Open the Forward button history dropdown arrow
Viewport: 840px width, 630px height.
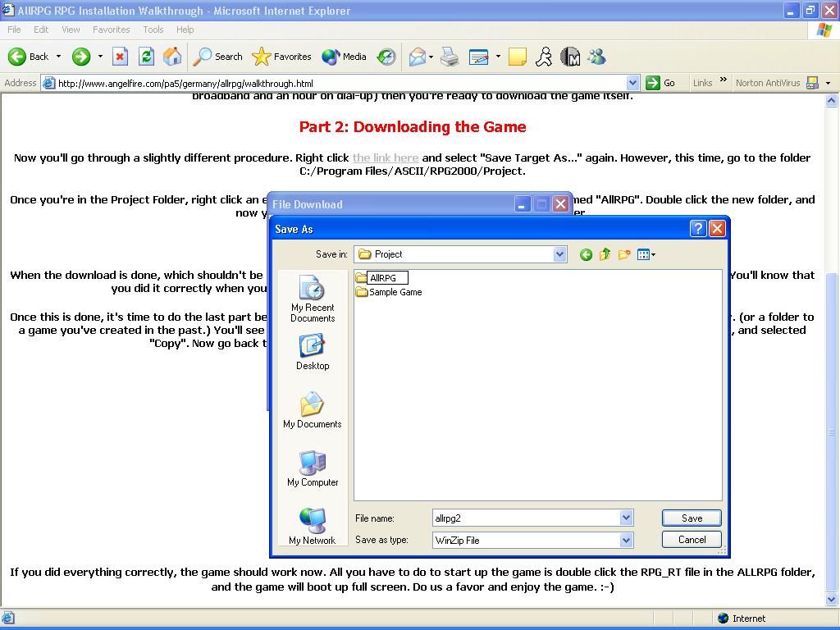pos(100,57)
